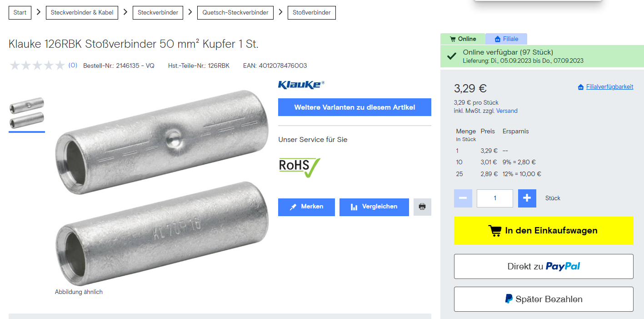Go to Steckverbinder & Kabel breadcrumb

coord(82,12)
